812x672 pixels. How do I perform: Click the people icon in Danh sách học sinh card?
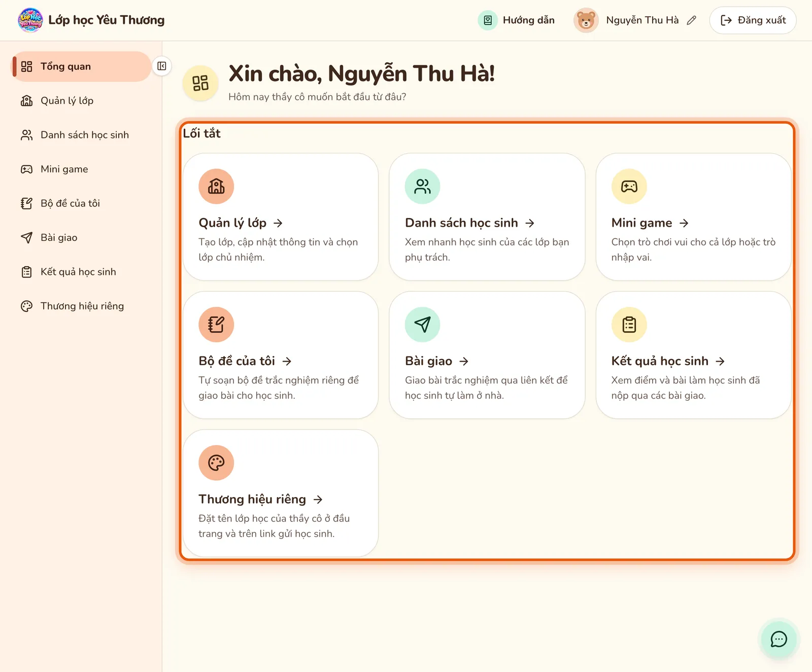(x=422, y=186)
